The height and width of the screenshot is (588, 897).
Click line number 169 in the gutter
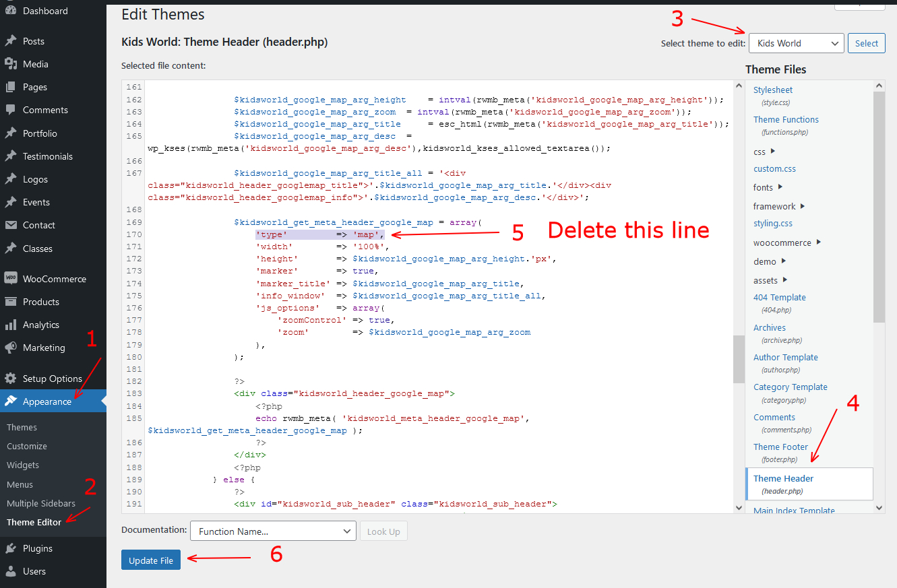click(134, 222)
